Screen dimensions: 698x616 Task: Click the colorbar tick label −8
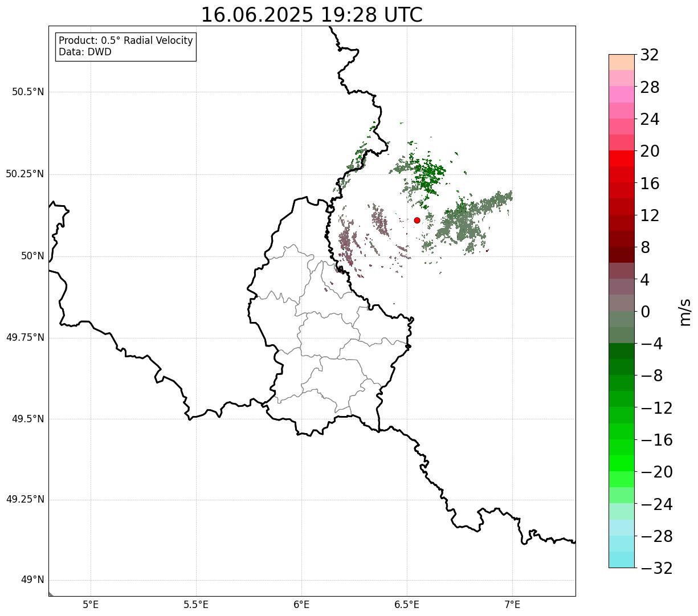click(651, 376)
